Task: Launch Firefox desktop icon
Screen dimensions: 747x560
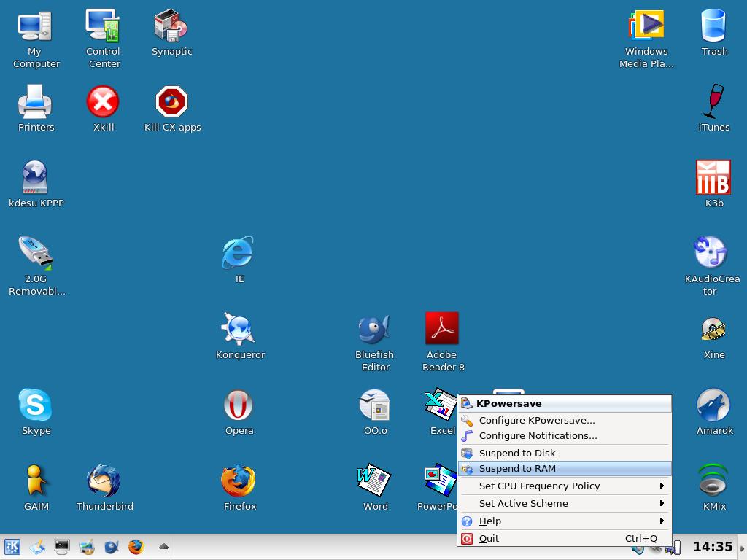Action: coord(239,481)
